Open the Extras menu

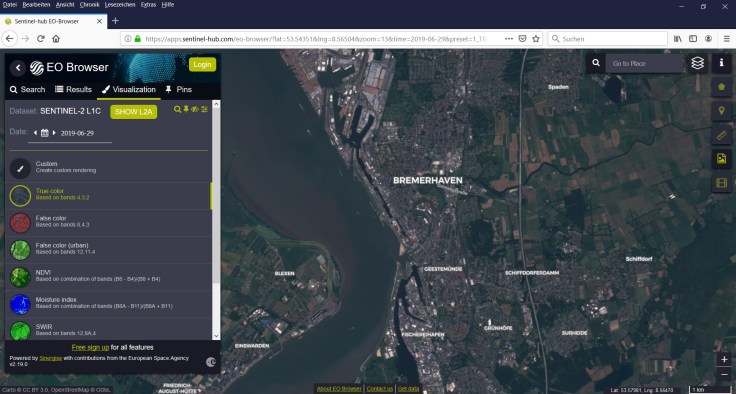click(149, 5)
